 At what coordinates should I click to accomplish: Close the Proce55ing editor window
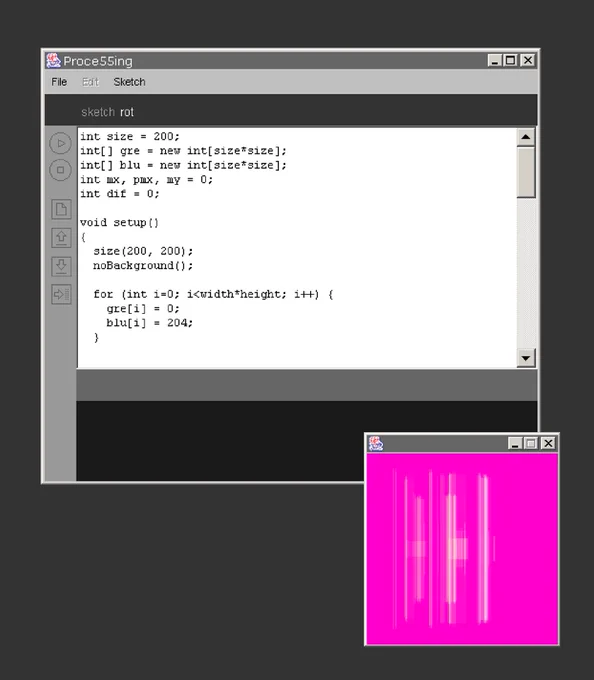coord(528,61)
